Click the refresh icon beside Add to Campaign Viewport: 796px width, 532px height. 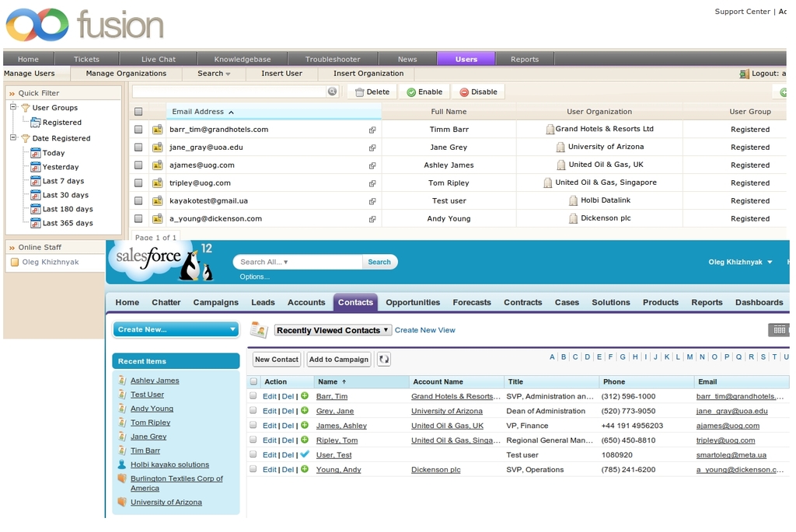click(383, 360)
